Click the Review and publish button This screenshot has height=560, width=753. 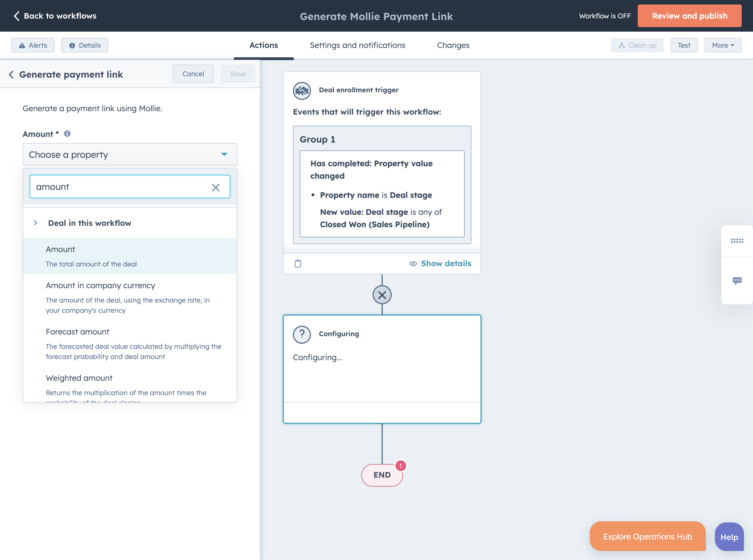(689, 16)
